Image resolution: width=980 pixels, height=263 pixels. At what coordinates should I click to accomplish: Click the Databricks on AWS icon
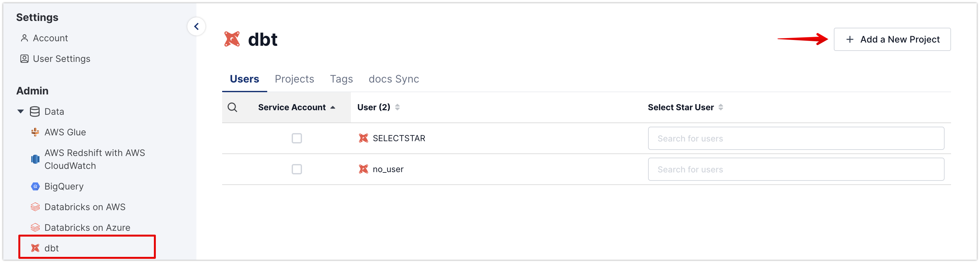(35, 207)
